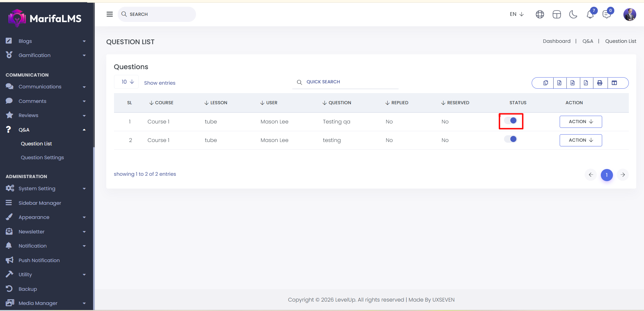Print the questions table
644x311 pixels.
pos(600,83)
